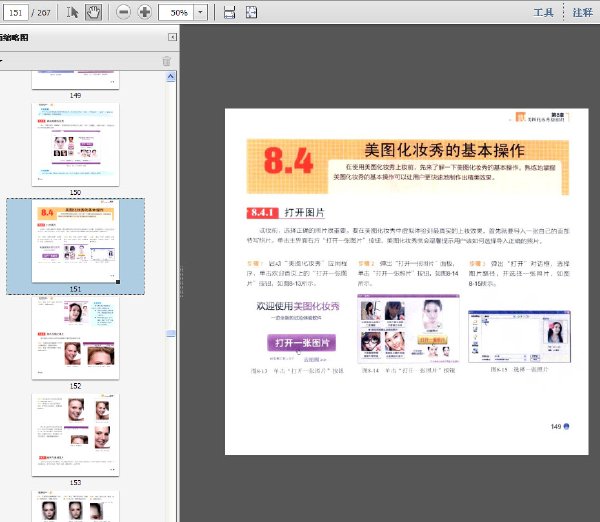This screenshot has width=600, height=522.
Task: Click the fit width scrolling icon
Action: (x=229, y=12)
